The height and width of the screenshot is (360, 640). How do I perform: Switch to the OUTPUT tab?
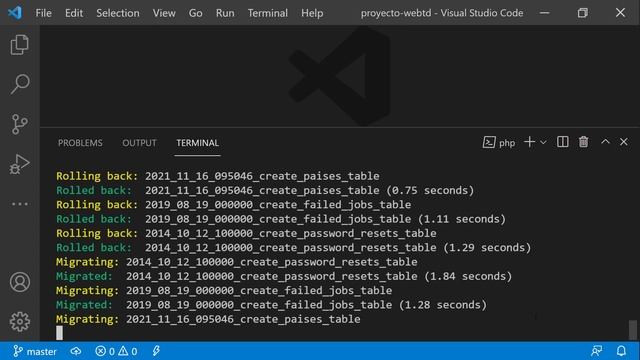tap(139, 143)
